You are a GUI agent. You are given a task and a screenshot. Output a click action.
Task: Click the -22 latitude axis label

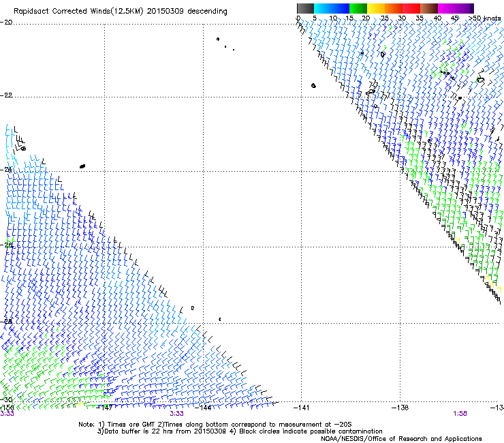6,95
